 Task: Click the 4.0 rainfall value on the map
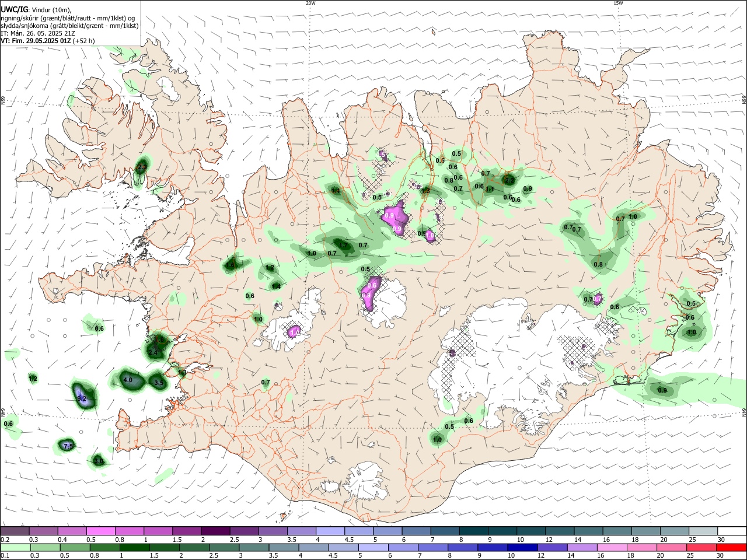coord(128,380)
